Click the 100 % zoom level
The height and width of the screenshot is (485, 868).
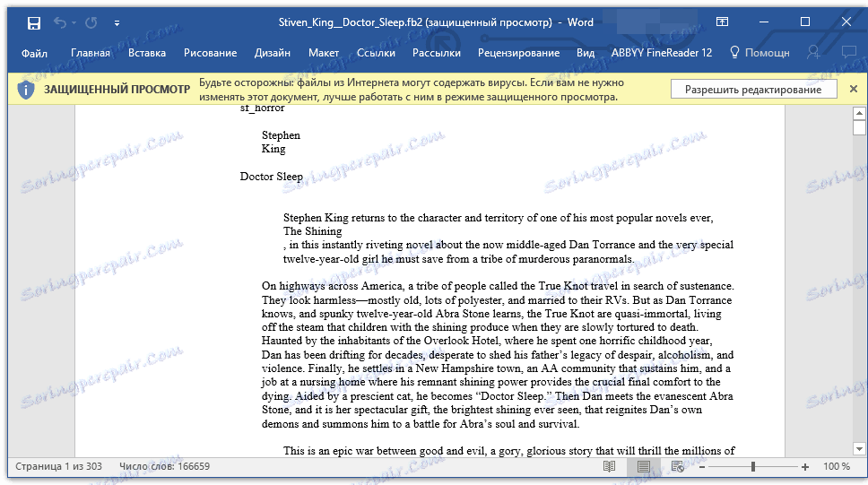(837, 466)
